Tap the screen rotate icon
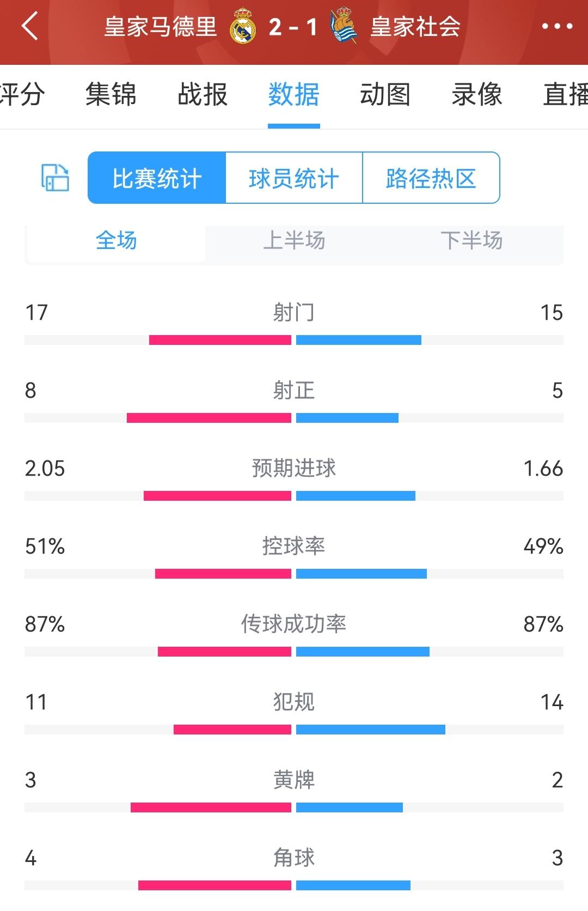The image size is (588, 911). (x=55, y=178)
